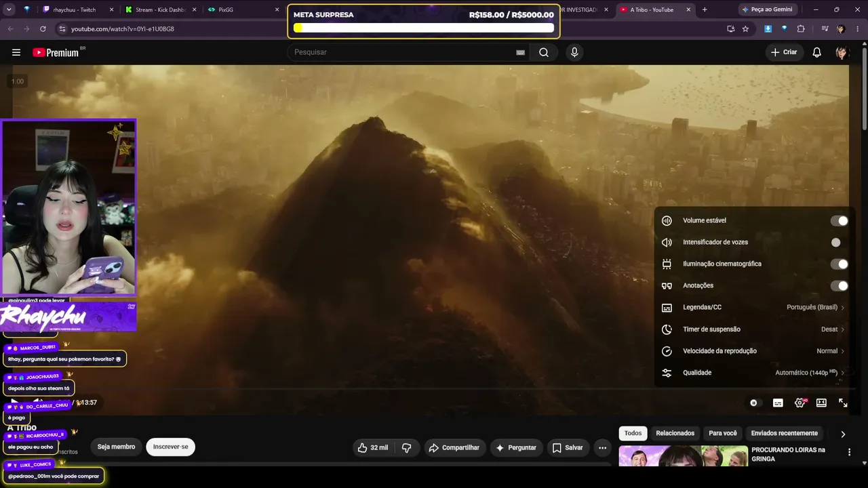Click the Inscrever-se subscribe button

click(x=171, y=447)
